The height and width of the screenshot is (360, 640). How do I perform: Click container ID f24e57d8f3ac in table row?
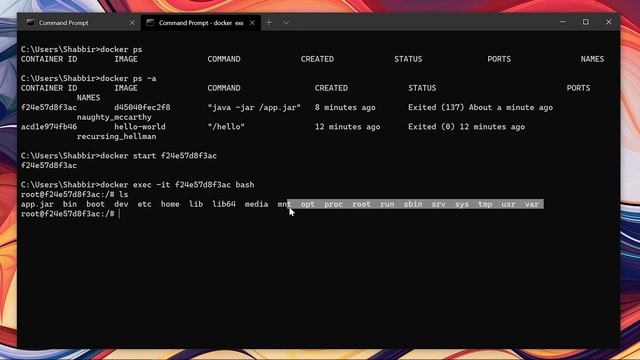point(49,107)
